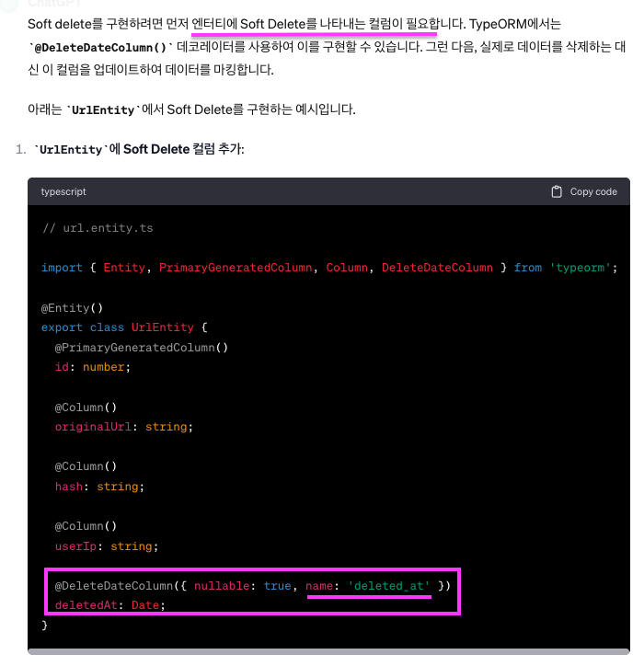
Task: Click the Copy code button label
Action: click(593, 191)
